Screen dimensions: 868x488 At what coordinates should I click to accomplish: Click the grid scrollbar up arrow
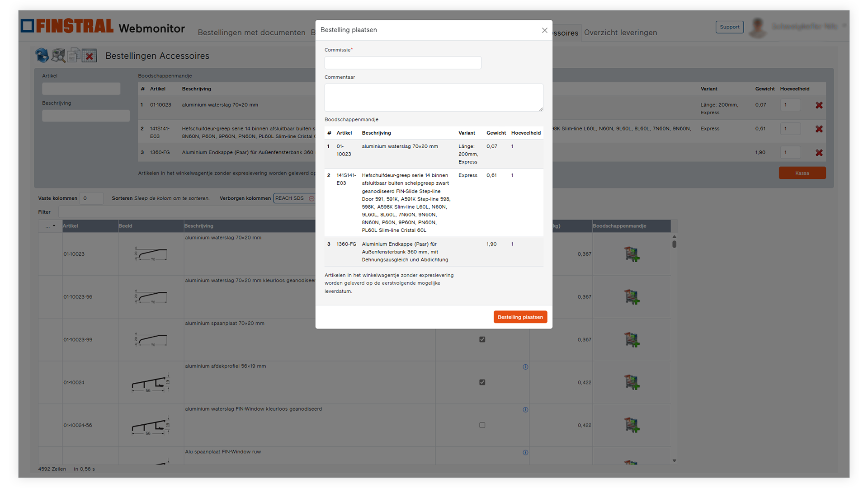click(674, 236)
